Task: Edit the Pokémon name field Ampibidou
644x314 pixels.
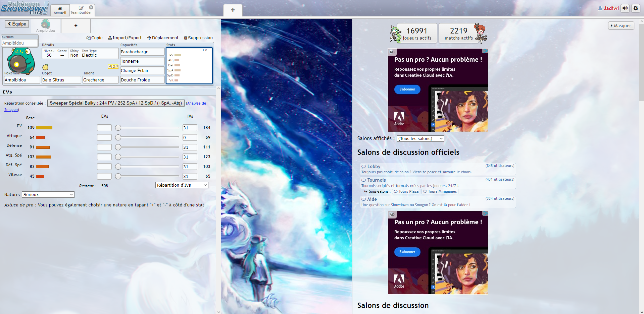Action: pyautogui.click(x=22, y=80)
